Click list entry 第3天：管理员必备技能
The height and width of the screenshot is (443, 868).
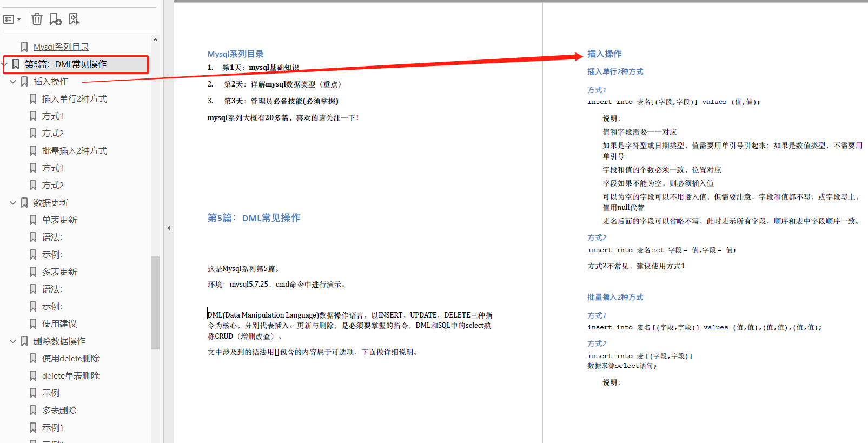point(281,101)
